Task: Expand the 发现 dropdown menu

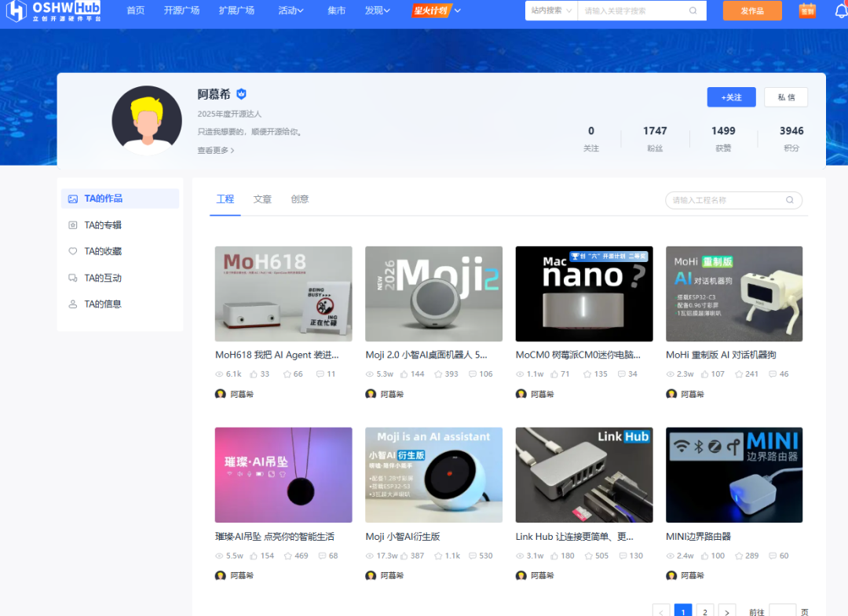Action: point(378,11)
